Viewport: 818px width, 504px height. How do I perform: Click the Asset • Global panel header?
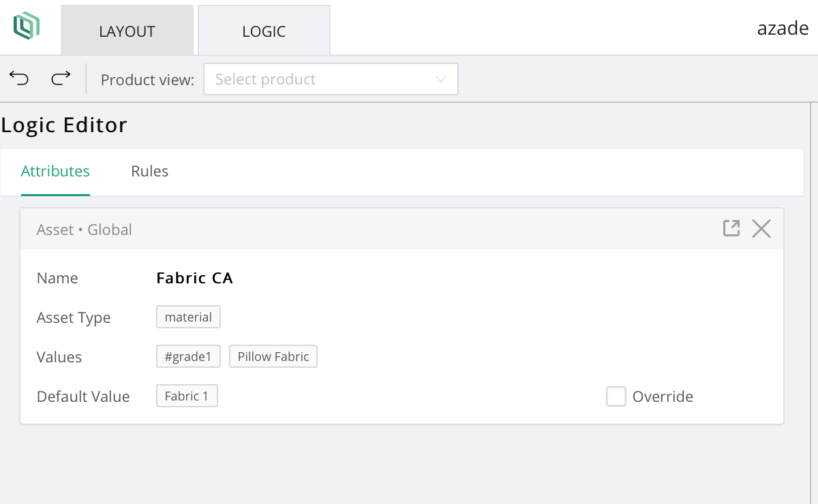tap(341, 230)
